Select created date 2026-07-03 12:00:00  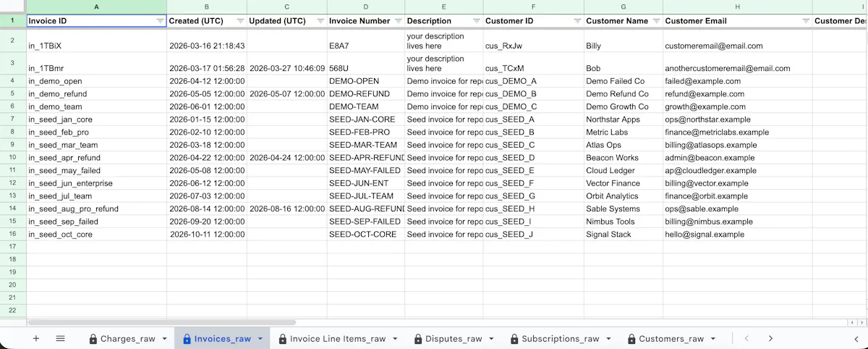coord(207,196)
